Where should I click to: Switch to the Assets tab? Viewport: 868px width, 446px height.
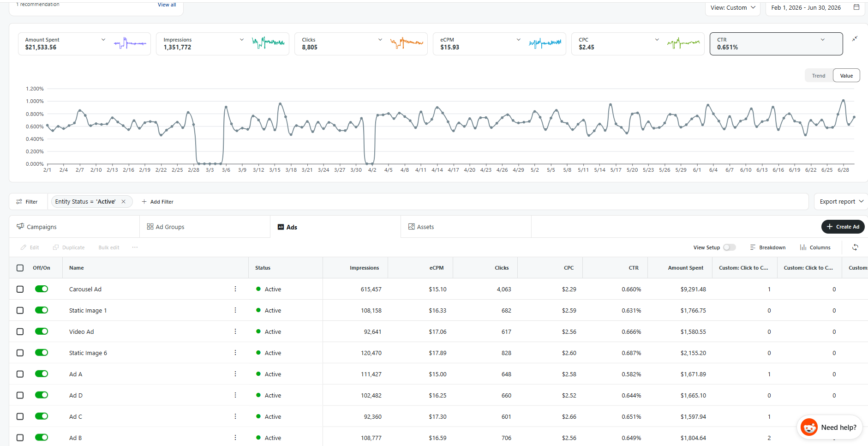[466, 227]
